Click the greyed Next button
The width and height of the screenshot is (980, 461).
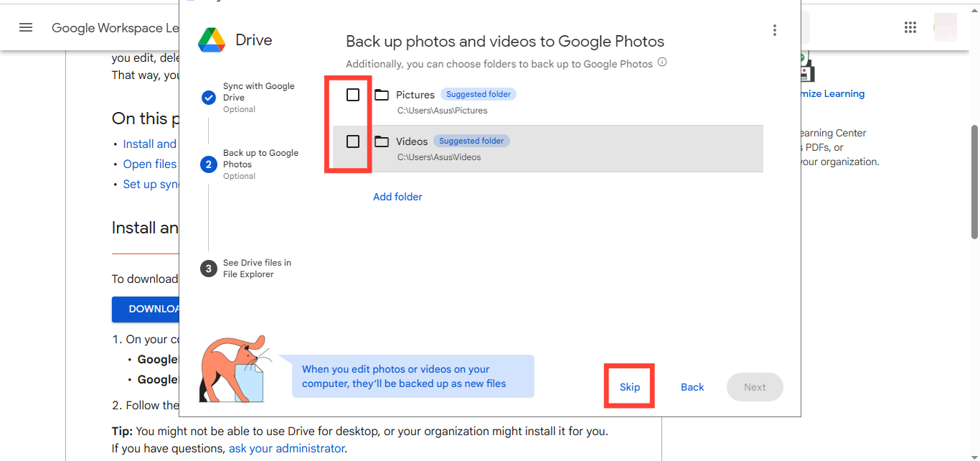click(x=755, y=387)
